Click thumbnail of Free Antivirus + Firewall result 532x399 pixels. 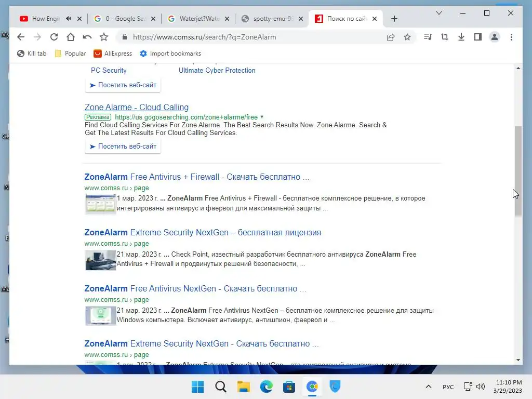100,204
